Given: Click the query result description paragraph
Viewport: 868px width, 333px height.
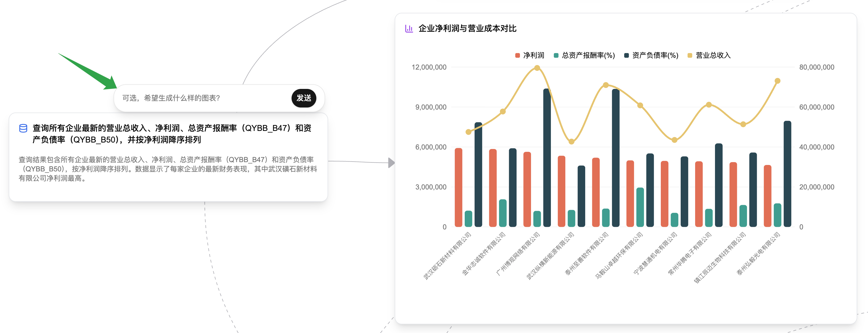Looking at the screenshot, I should 167,169.
